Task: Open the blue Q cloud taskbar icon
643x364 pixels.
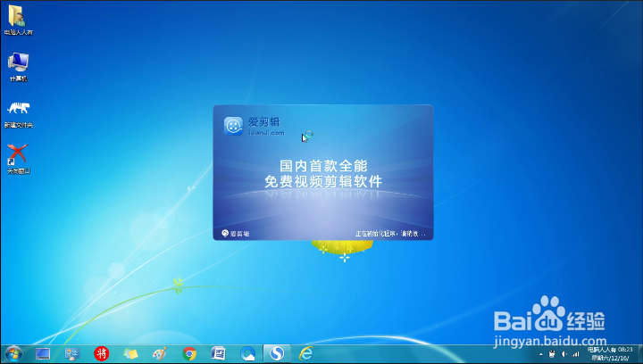Action: 247,354
